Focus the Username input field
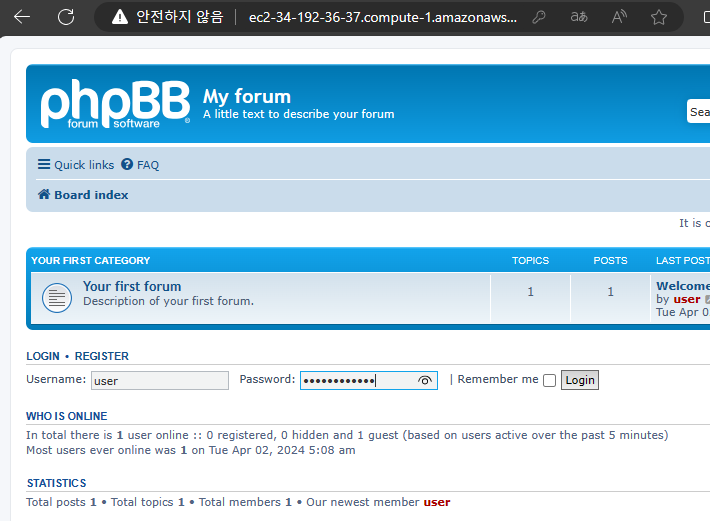The image size is (710, 521). (160, 381)
